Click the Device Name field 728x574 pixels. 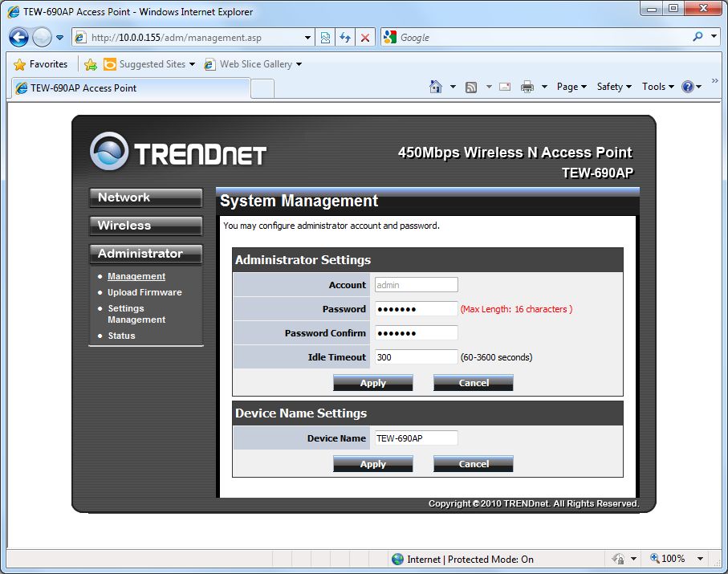coord(416,438)
